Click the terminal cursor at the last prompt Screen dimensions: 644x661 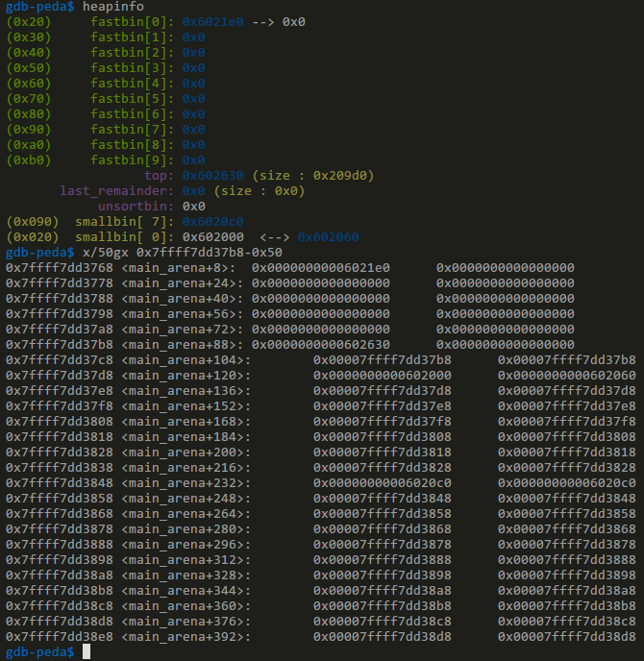tap(87, 651)
